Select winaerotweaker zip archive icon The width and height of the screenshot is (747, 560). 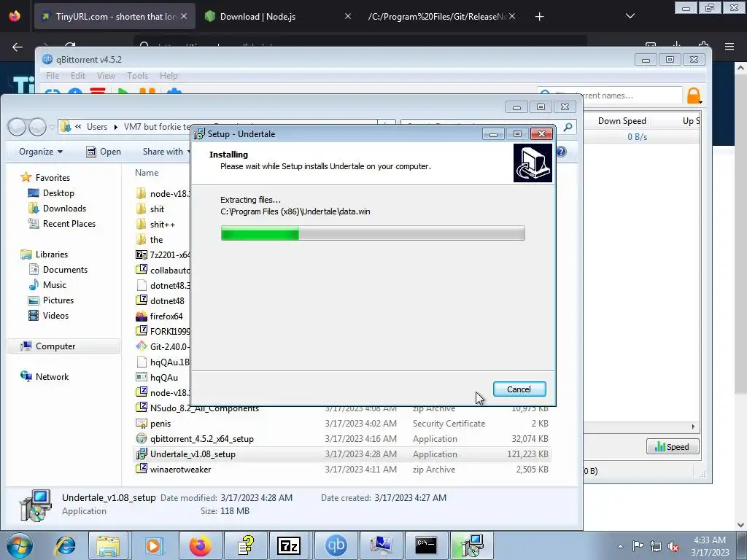click(141, 469)
